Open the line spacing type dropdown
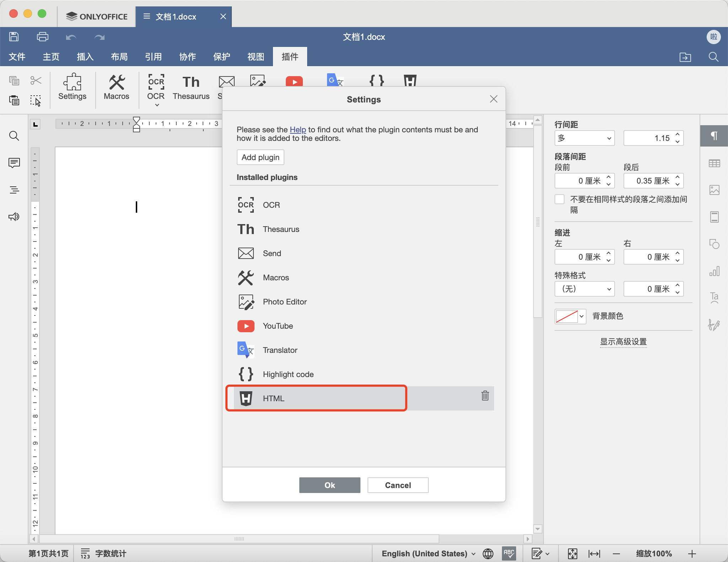 pyautogui.click(x=584, y=138)
